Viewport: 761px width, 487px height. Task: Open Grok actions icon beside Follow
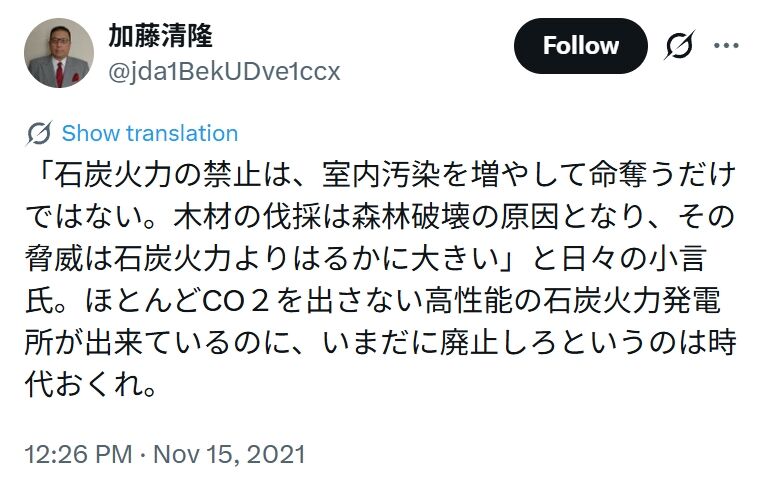pos(679,46)
